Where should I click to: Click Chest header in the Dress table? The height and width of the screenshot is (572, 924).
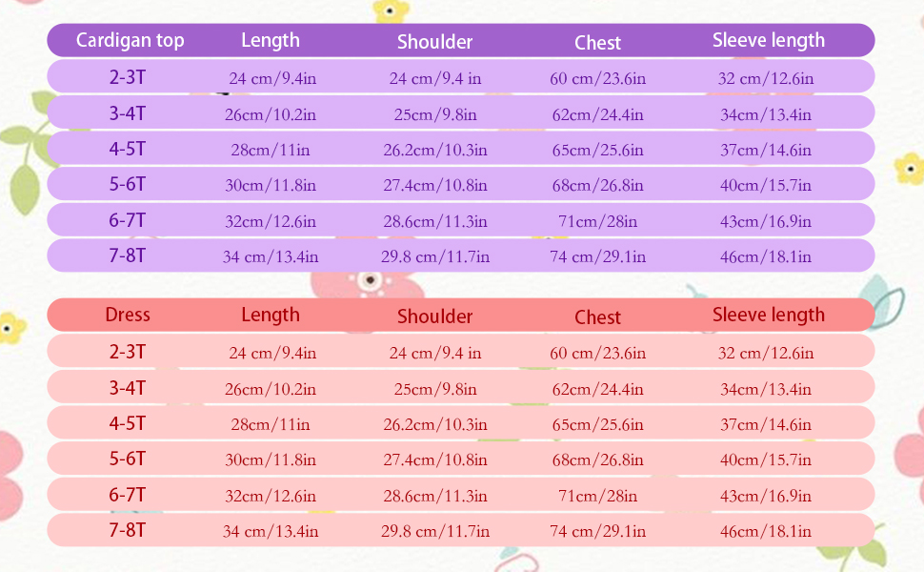pyautogui.click(x=597, y=317)
